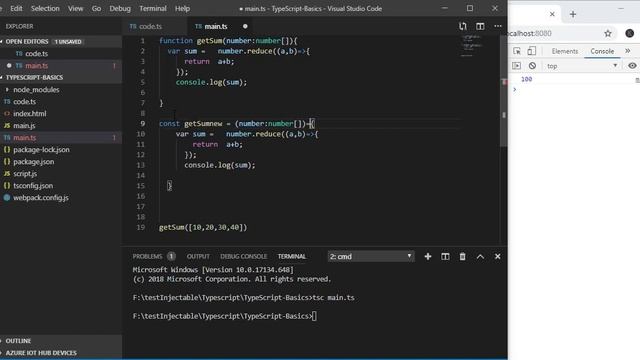Open code.ts in the project file tree
The height and width of the screenshot is (360, 640).
(24, 102)
